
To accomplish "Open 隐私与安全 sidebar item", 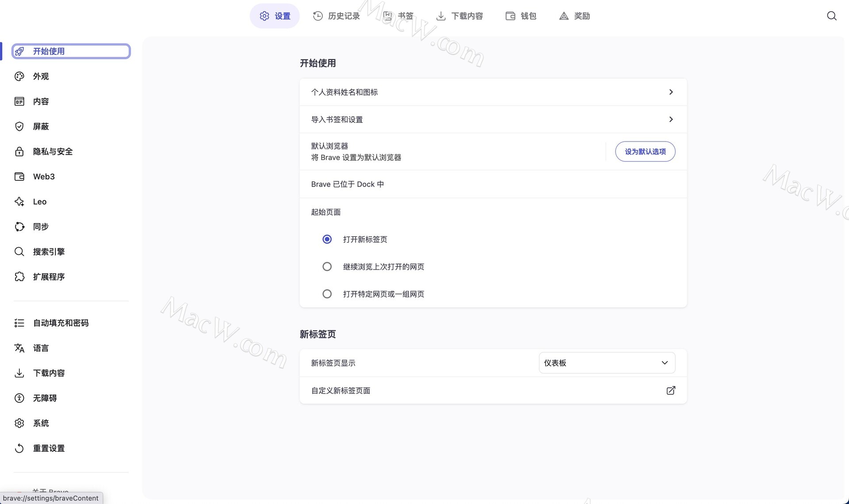I will tap(53, 152).
